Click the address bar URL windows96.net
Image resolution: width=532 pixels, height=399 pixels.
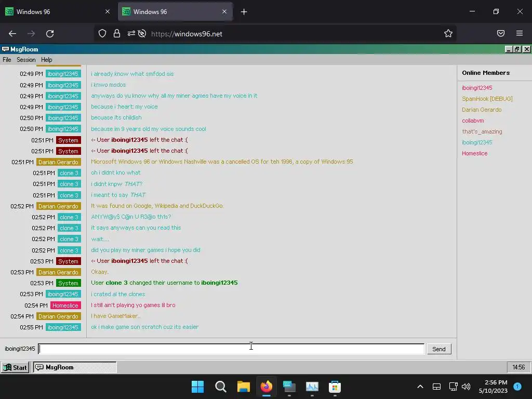point(187,34)
